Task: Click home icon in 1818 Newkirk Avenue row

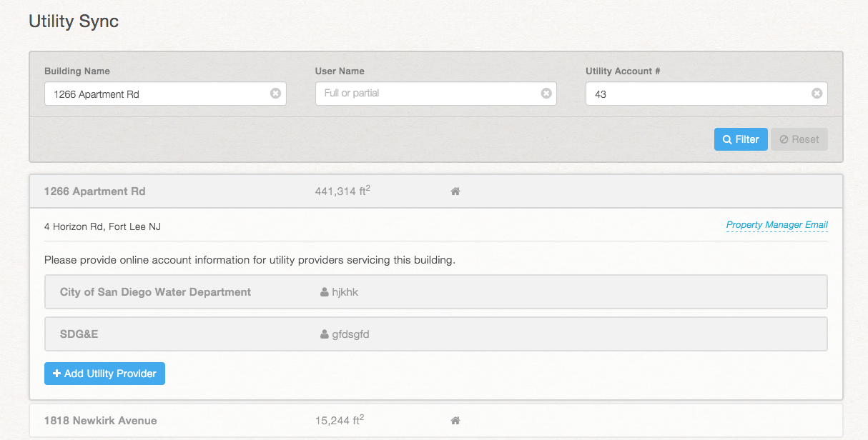Action: coord(455,421)
